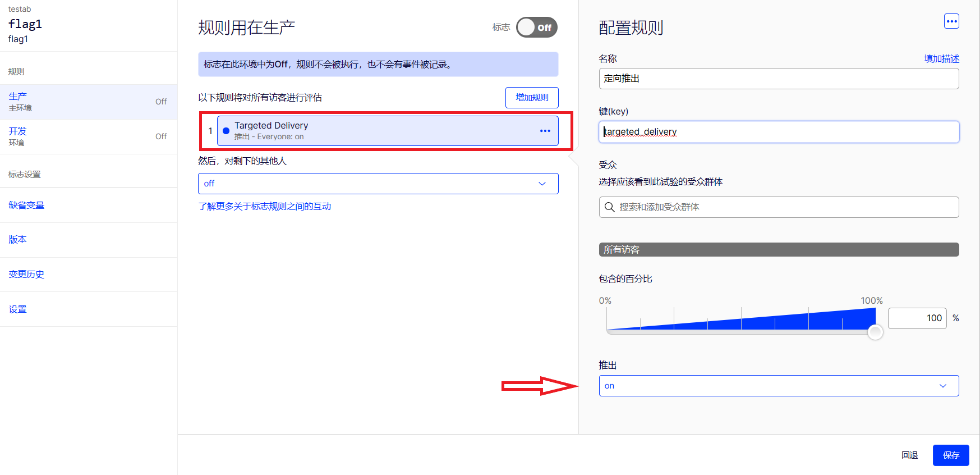Open 设置 in the sidebar
The image size is (980, 475).
(17, 309)
